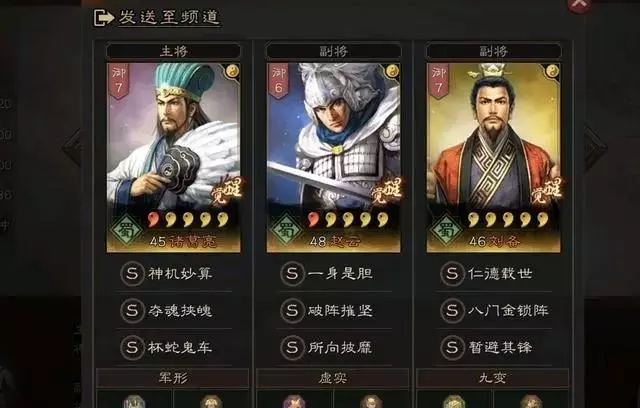Click yin-yang icon on 诸葛亮 card
The width and height of the screenshot is (640, 408).
tap(232, 71)
